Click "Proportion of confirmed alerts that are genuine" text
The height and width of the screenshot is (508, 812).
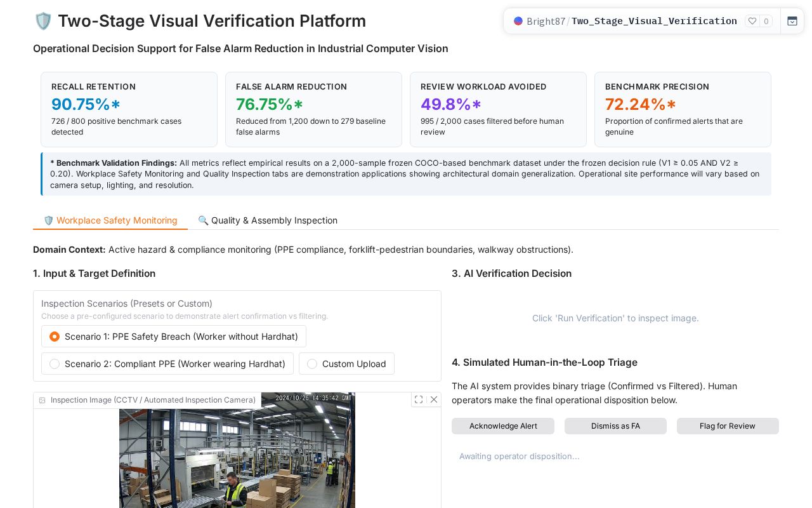coord(674,126)
